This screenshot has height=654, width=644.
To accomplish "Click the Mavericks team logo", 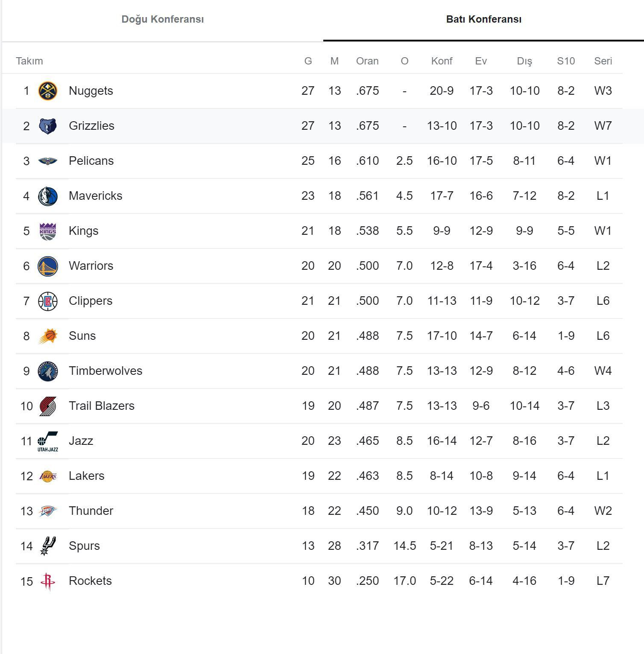I will click(48, 196).
